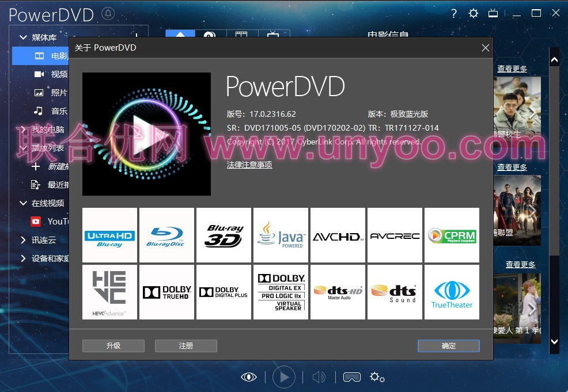Close the About PowerDVD dialog
The width and height of the screenshot is (568, 392).
point(486,48)
